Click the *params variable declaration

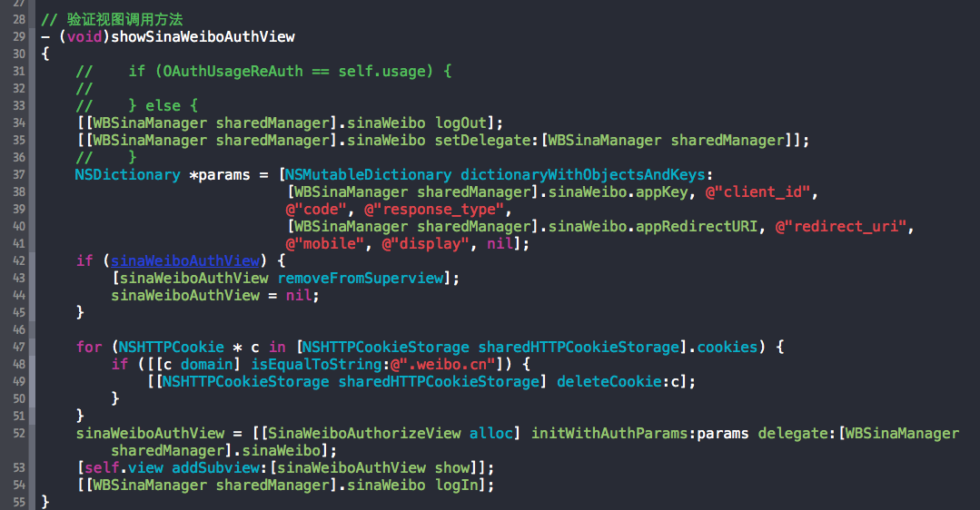[x=220, y=175]
